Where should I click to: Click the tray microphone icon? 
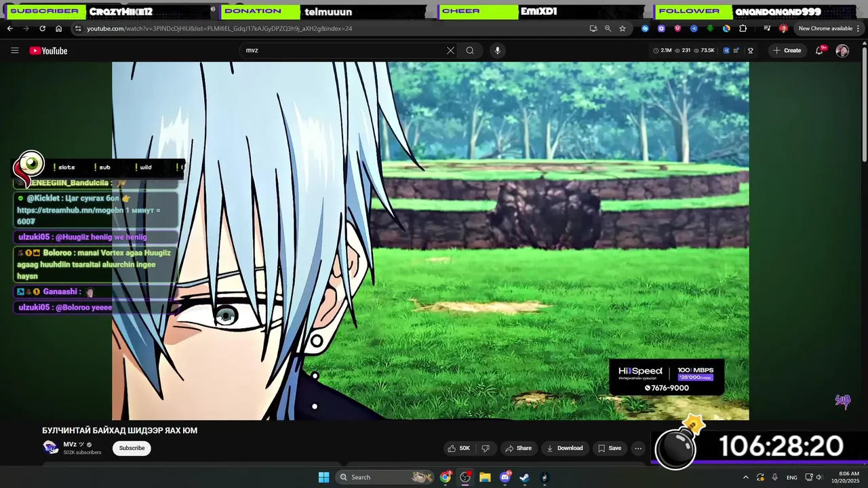click(x=774, y=477)
